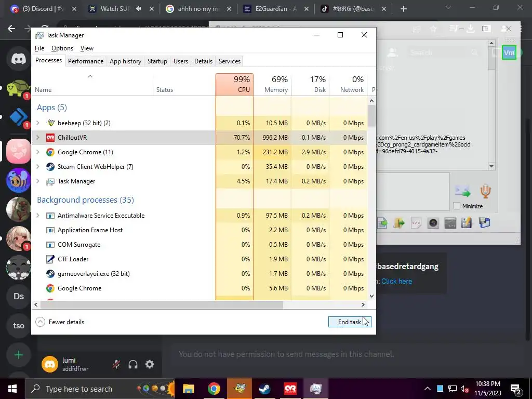Open the bee avatar Discord server

[18, 180]
